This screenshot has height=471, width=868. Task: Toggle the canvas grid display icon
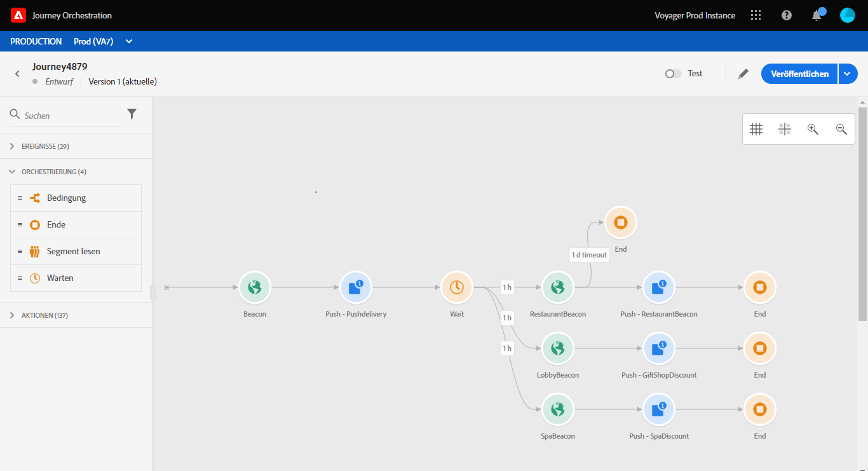click(x=756, y=129)
